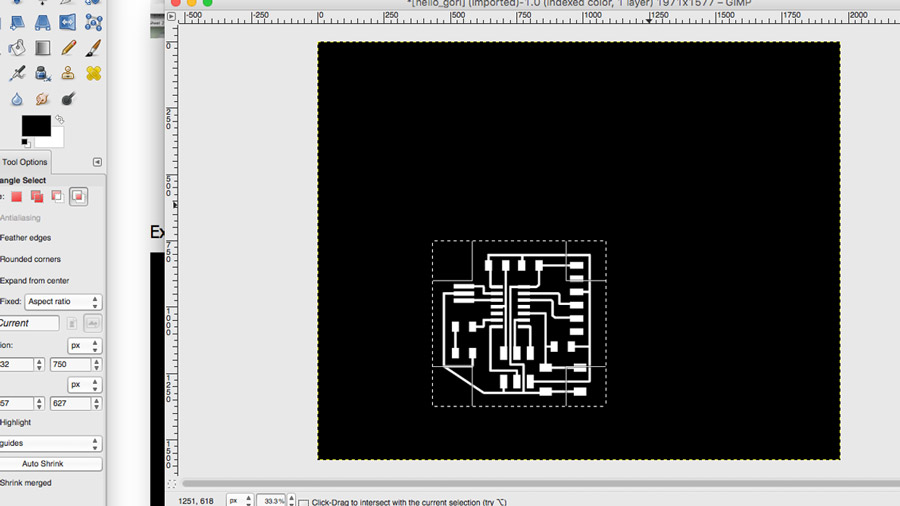This screenshot has width=900, height=506.
Task: Select the Airbrush tool
Action: (x=17, y=73)
